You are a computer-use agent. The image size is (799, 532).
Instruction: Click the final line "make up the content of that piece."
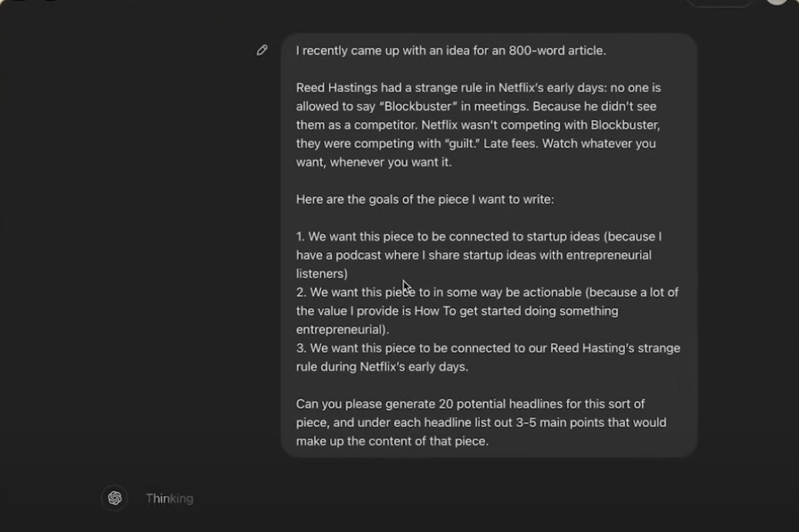pyautogui.click(x=392, y=441)
